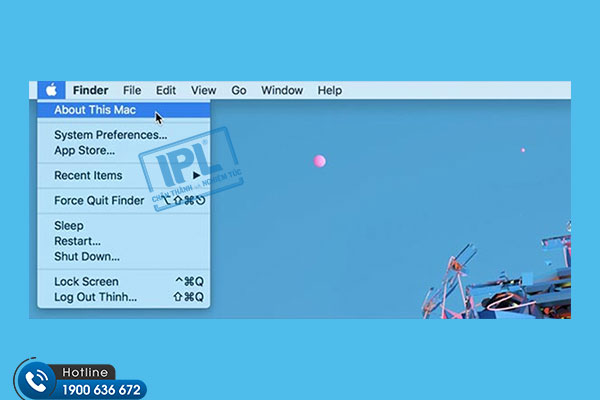Open System Preferences from Apple menu
This screenshot has height=400, width=600.
(124, 135)
